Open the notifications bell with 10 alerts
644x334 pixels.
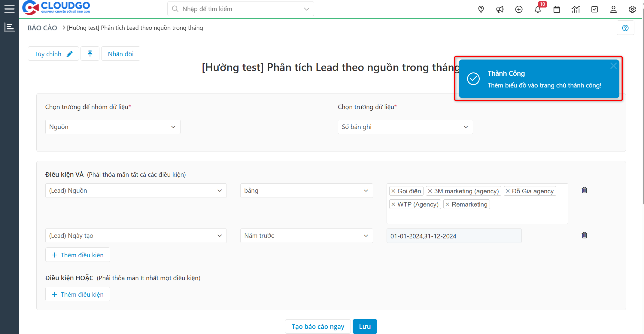tap(538, 9)
